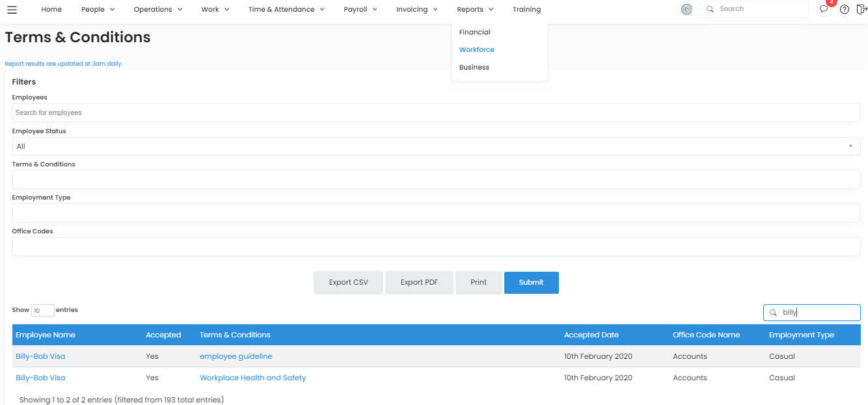Screen dimensions: 868x405
Task: Click the circular company logo icon
Action: pyautogui.click(x=686, y=9)
